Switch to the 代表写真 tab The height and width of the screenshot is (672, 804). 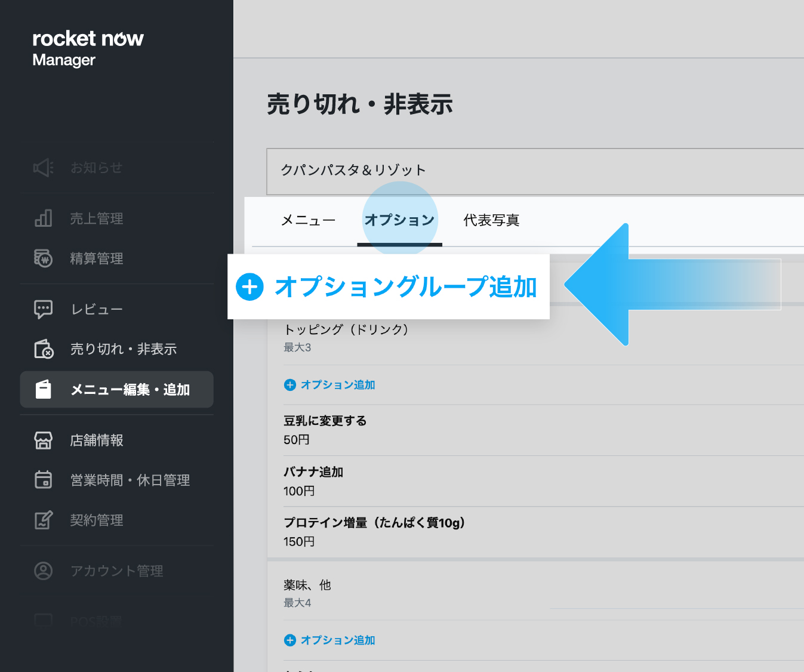point(491,220)
